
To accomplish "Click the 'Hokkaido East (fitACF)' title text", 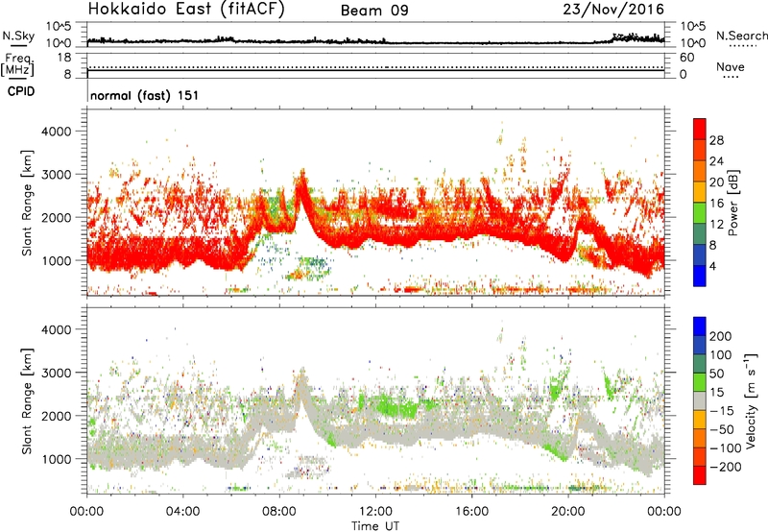I will (186, 9).
